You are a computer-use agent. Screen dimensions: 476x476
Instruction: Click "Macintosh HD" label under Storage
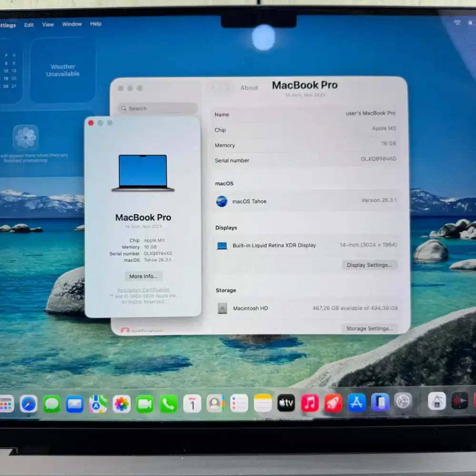(x=250, y=308)
